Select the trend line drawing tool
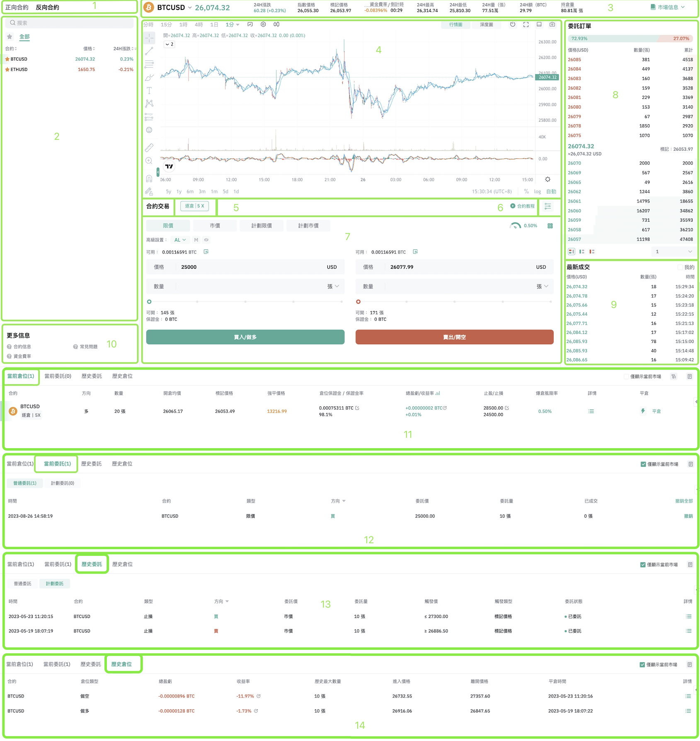 [149, 51]
